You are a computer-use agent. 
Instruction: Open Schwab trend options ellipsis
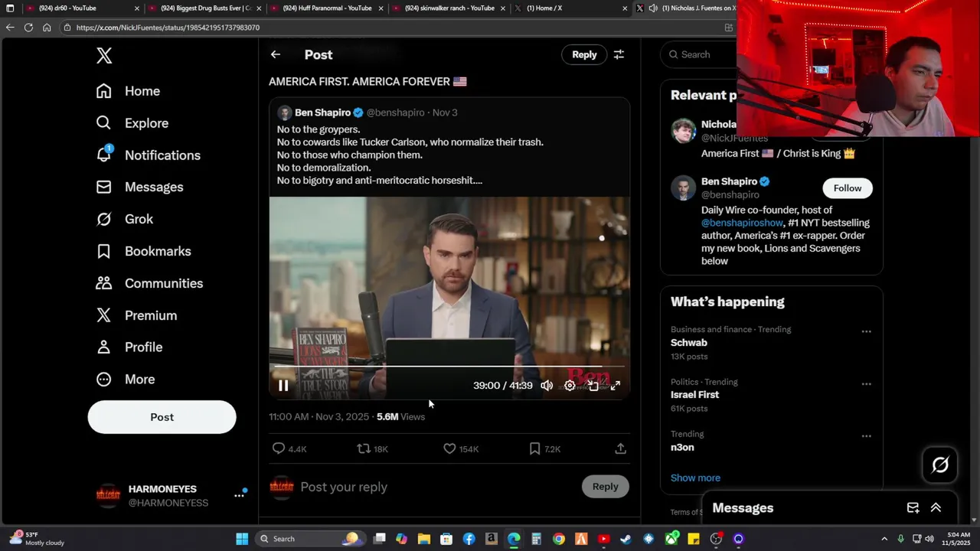(866, 331)
